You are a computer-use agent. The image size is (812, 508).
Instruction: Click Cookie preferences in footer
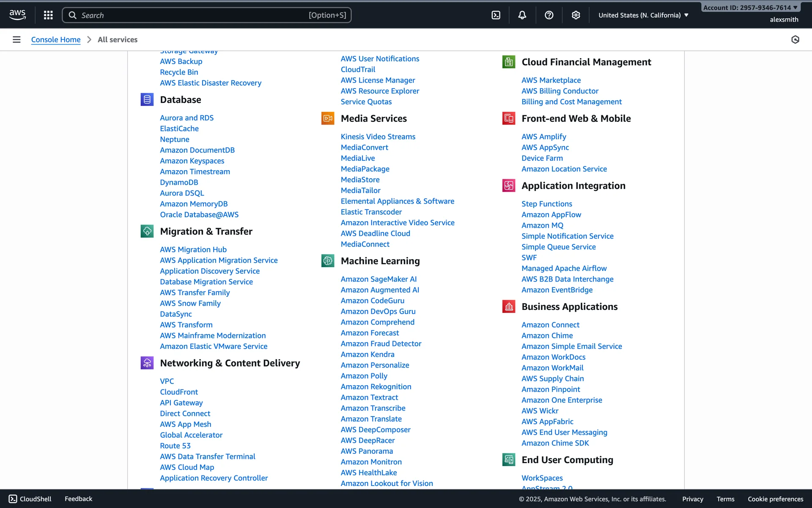pyautogui.click(x=775, y=499)
